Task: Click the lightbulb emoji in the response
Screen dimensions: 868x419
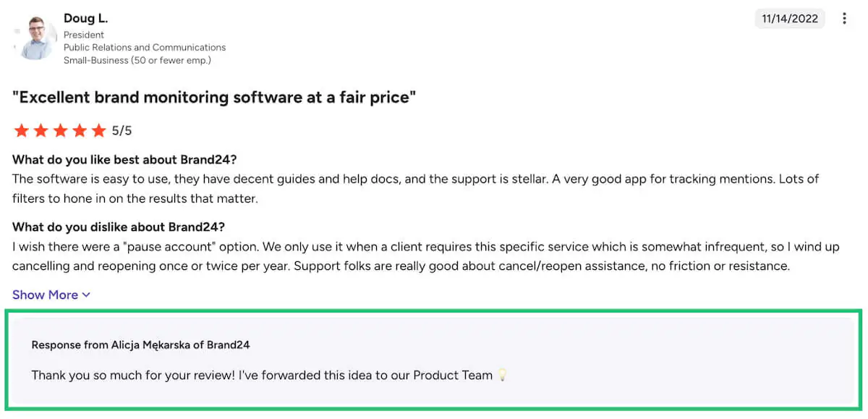Action: [x=502, y=376]
